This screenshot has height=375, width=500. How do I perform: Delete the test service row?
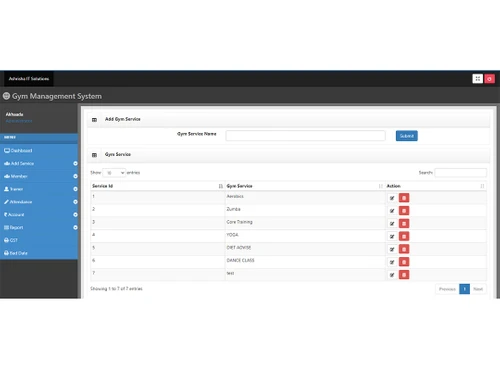404,275
